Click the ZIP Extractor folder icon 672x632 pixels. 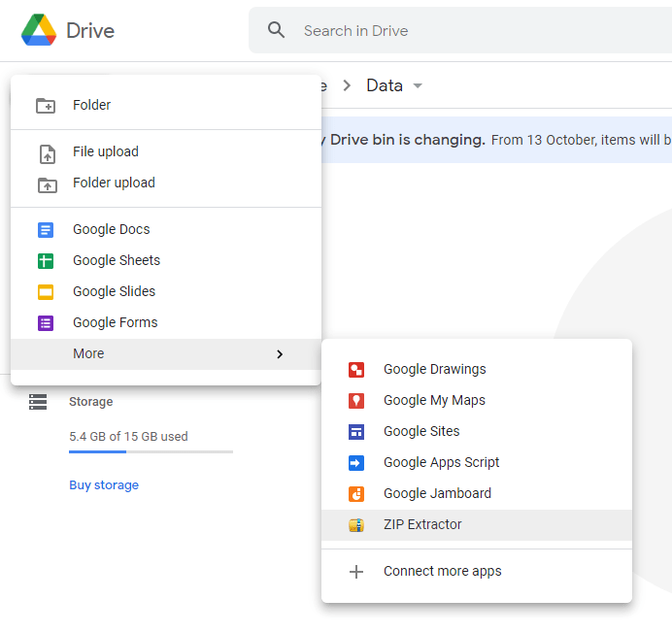[356, 525]
